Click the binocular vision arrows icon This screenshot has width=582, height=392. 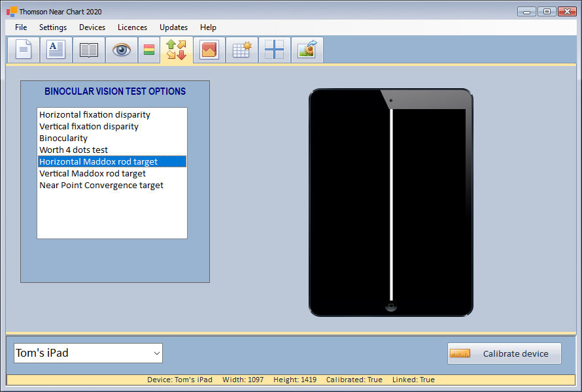point(177,50)
